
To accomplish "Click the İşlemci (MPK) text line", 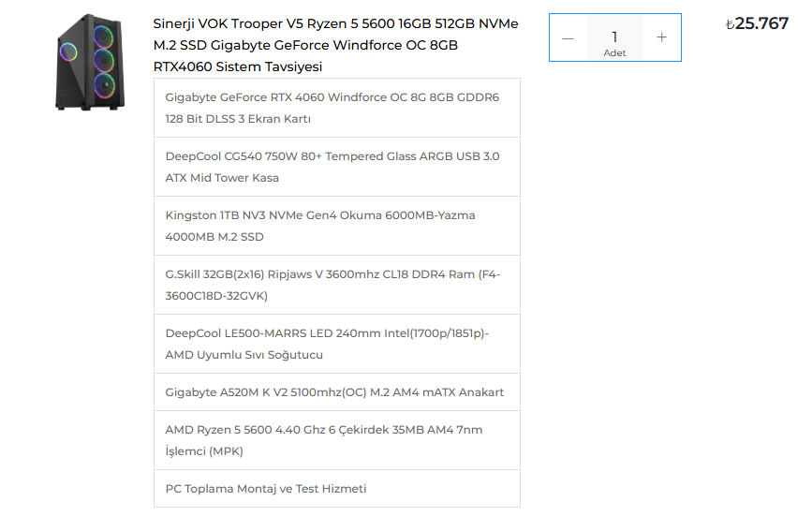I will (204, 451).
